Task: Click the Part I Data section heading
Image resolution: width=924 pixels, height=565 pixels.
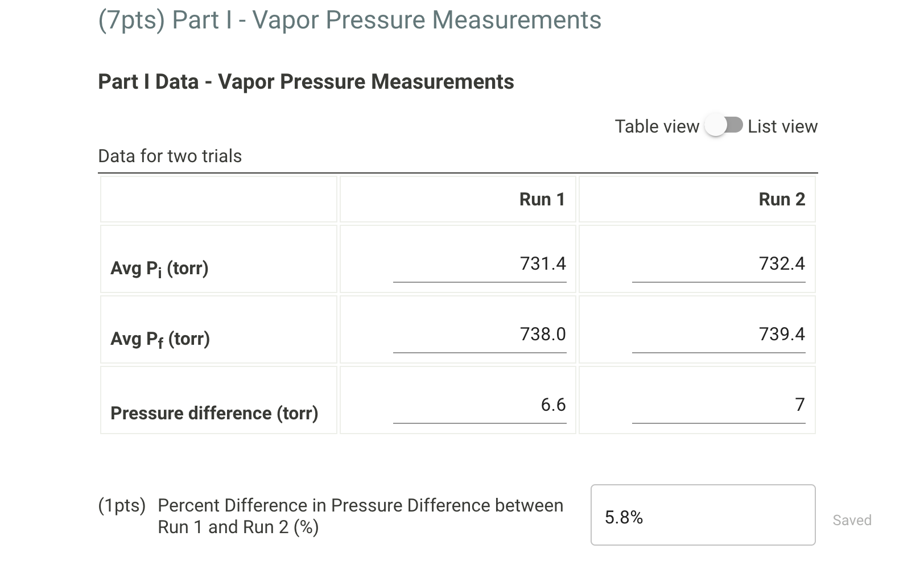Action: pos(306,81)
